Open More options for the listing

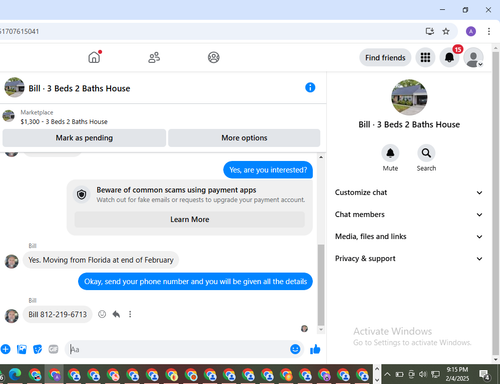tap(244, 138)
